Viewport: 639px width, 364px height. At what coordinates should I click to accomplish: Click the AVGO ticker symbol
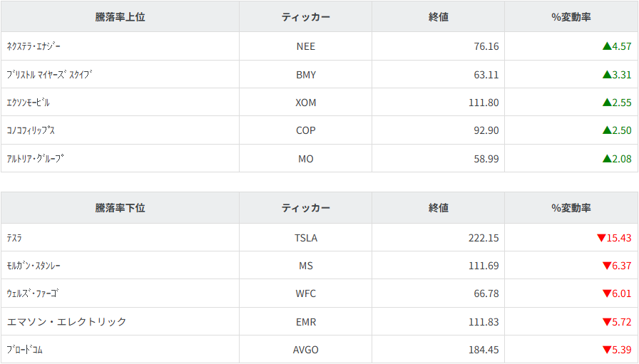point(305,350)
